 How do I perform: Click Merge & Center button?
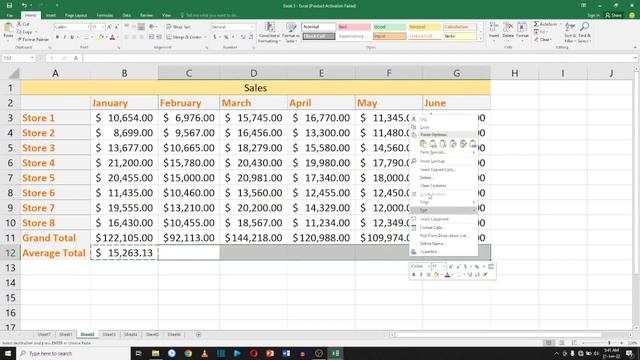click(184, 37)
